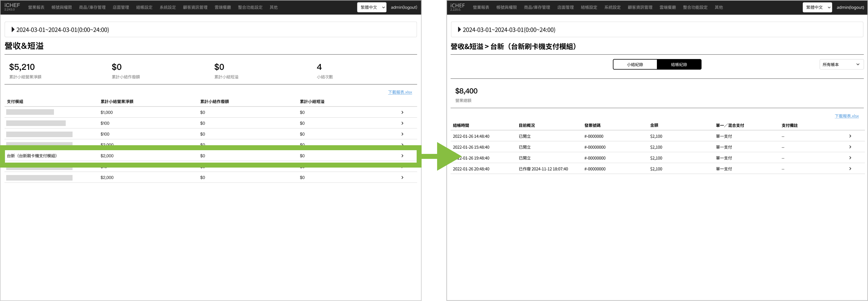Open the row chevron for 2022-01-26 15:48:40
The width and height of the screenshot is (868, 301).
tap(850, 147)
